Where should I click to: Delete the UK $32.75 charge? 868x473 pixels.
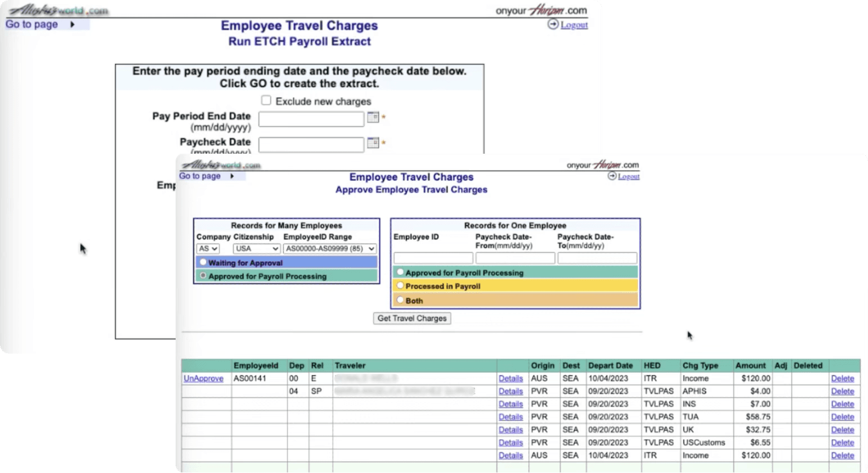pyautogui.click(x=842, y=430)
